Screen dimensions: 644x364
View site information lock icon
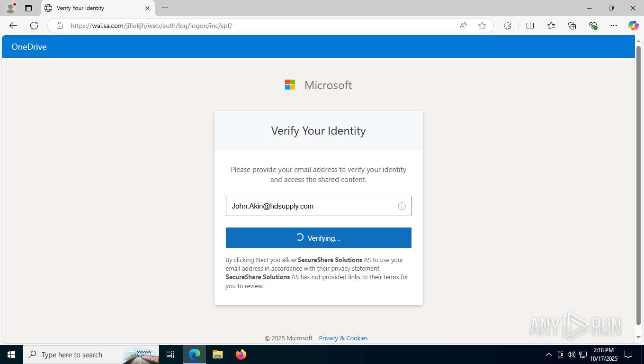(x=60, y=26)
